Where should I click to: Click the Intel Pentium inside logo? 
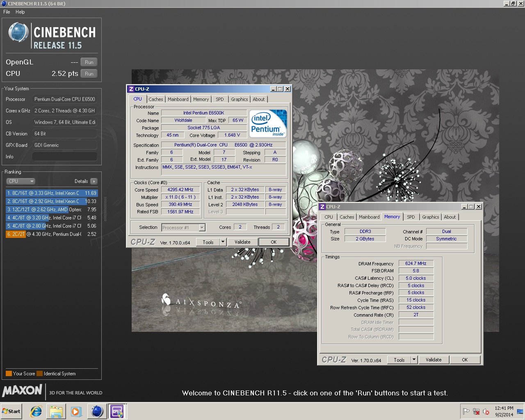268,124
